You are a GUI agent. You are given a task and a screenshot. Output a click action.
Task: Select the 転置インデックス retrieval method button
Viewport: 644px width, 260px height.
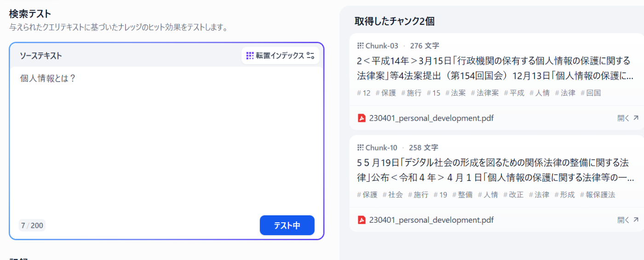coord(280,56)
